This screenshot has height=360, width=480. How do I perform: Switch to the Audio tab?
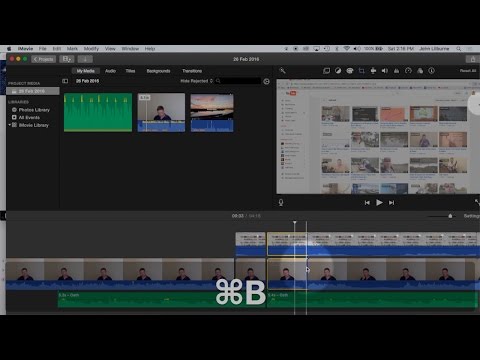point(110,71)
